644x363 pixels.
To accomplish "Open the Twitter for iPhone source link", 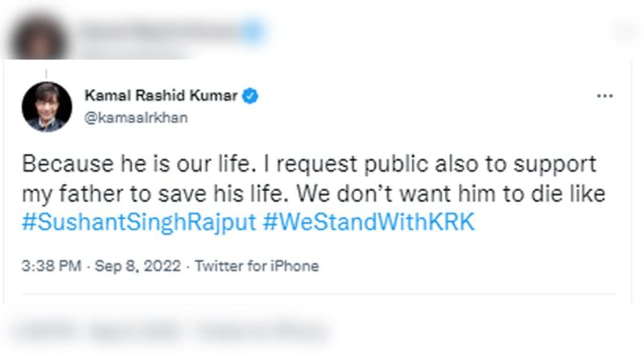I will pyautogui.click(x=257, y=266).
